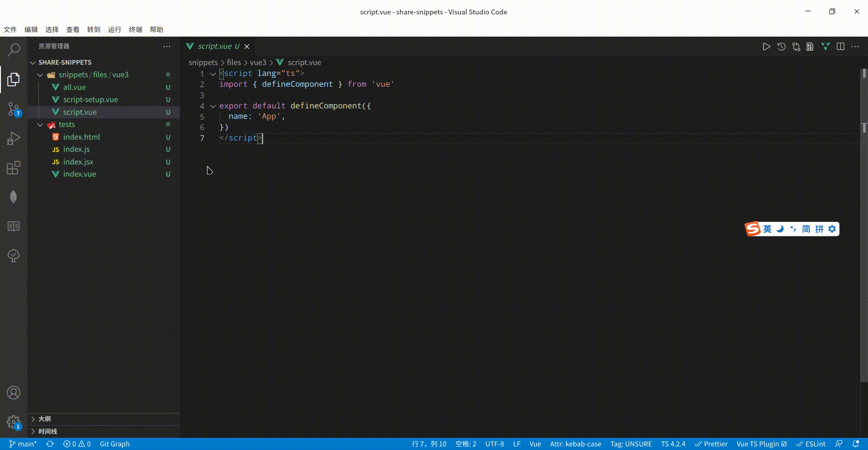Go to line via 行 7, 列 10
Screen dimensions: 868x450
[x=429, y=444]
